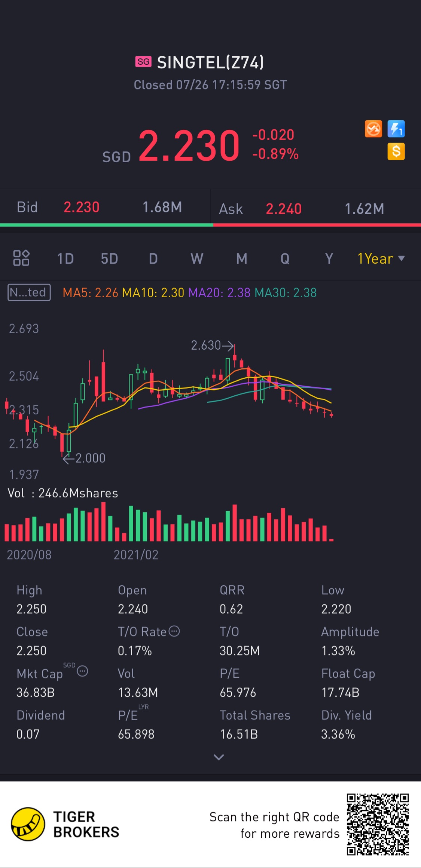This screenshot has height=868, width=421.
Task: Select the M monthly chart tab
Action: point(242,258)
